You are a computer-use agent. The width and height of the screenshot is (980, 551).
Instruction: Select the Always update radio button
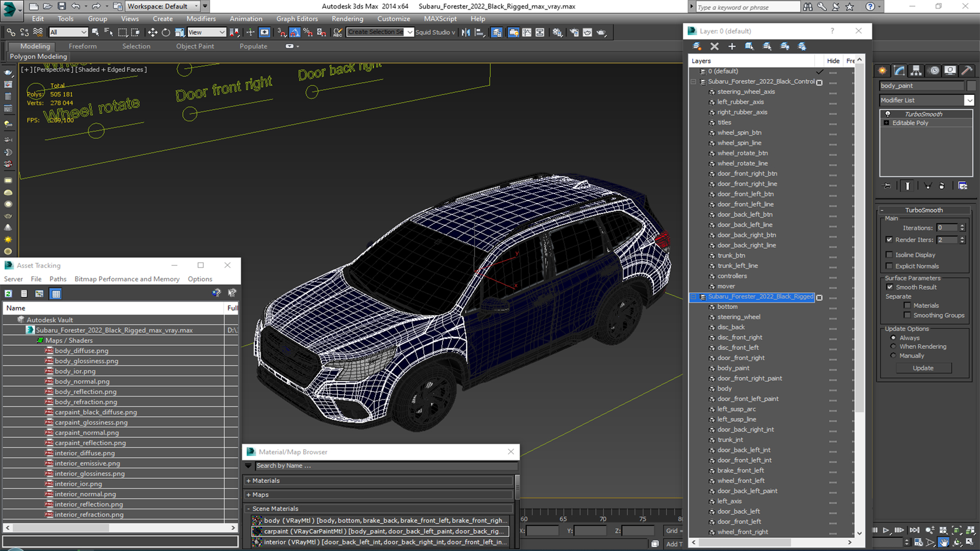[893, 338]
